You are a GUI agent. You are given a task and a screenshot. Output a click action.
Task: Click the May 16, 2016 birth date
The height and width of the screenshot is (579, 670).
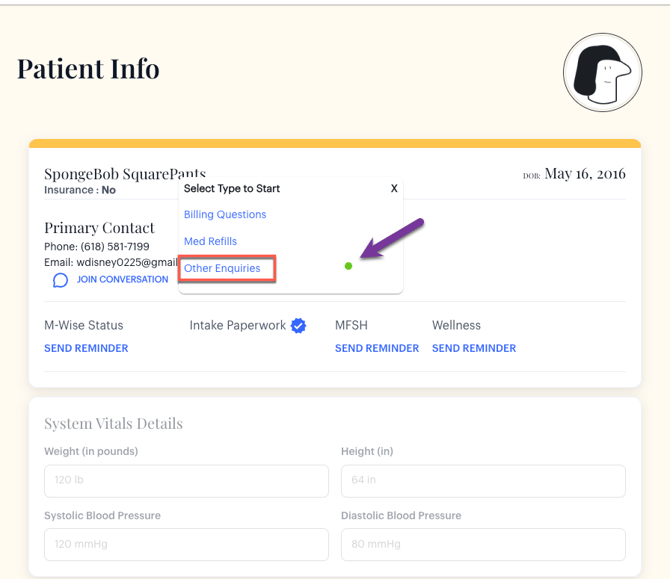coord(584,174)
